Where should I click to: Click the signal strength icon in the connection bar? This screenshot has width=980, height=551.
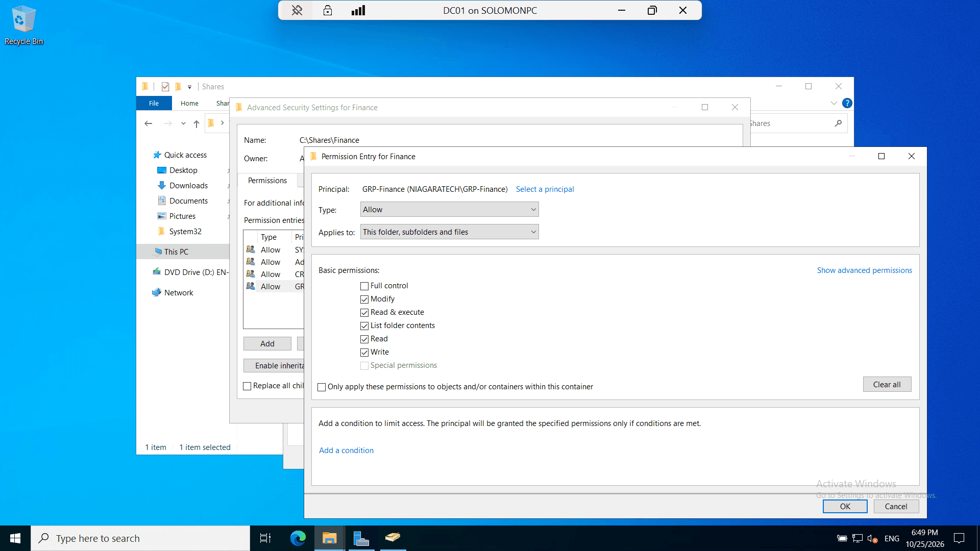358,10
